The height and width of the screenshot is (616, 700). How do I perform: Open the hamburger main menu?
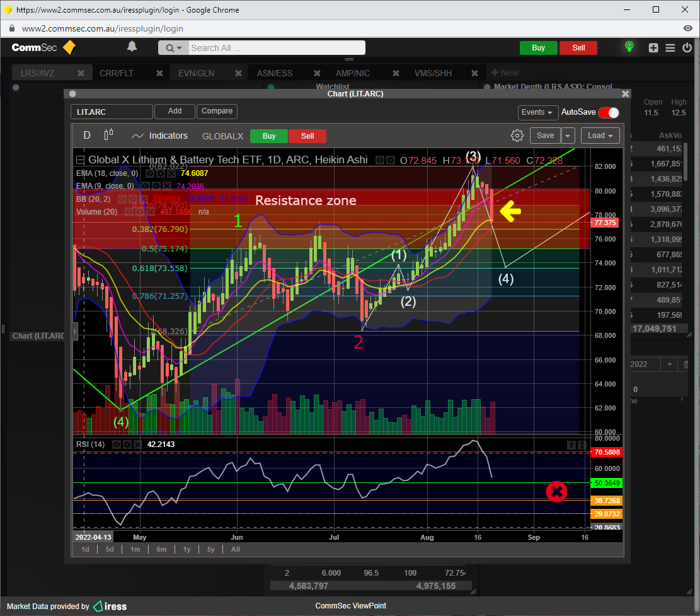tap(670, 48)
